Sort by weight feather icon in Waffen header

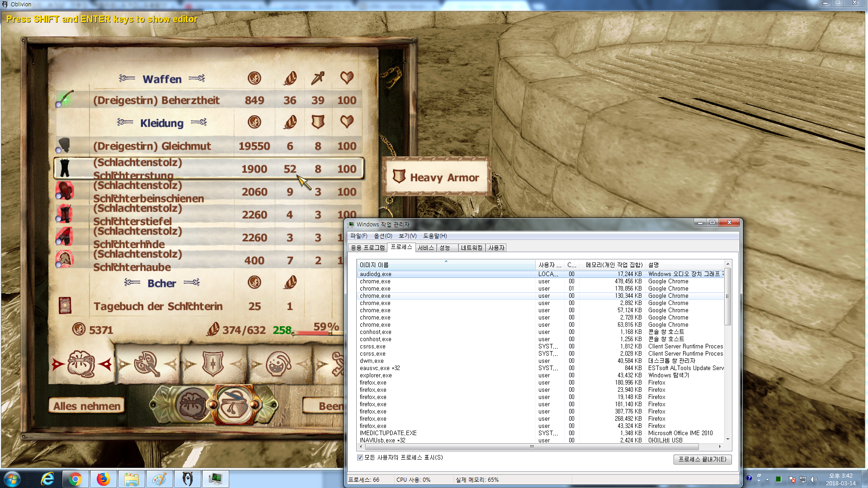tap(290, 78)
